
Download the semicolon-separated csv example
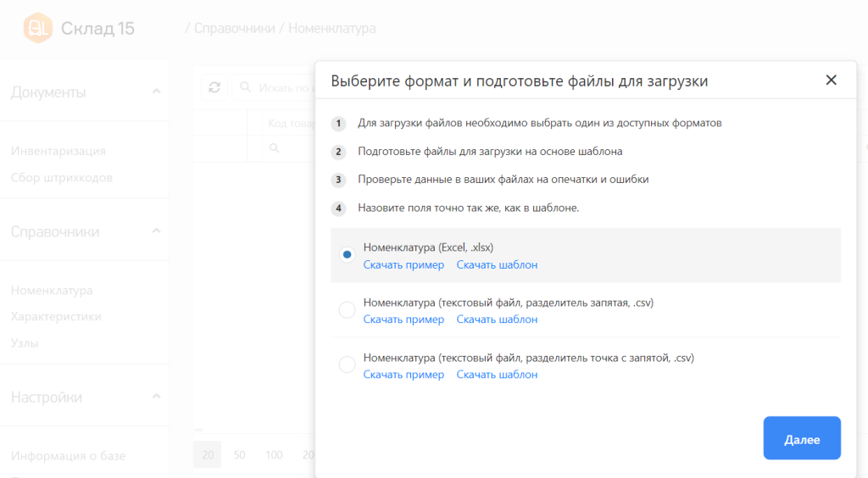[403, 375]
